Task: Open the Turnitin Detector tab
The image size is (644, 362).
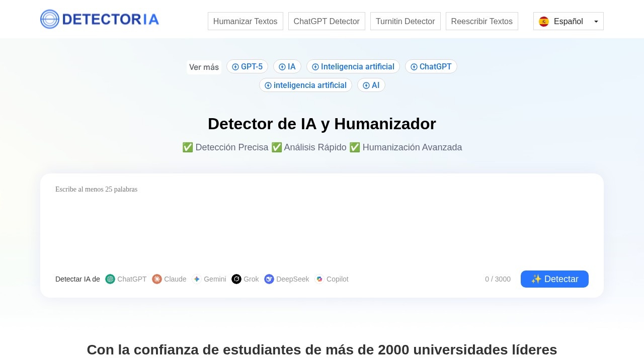Action: coord(405,21)
